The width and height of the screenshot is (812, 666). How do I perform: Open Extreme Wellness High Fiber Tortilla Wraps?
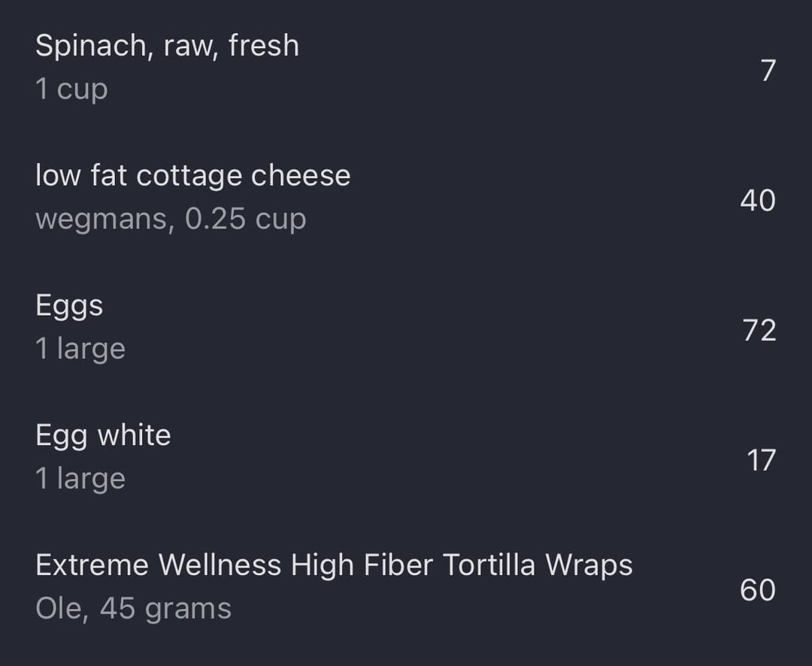click(406, 586)
